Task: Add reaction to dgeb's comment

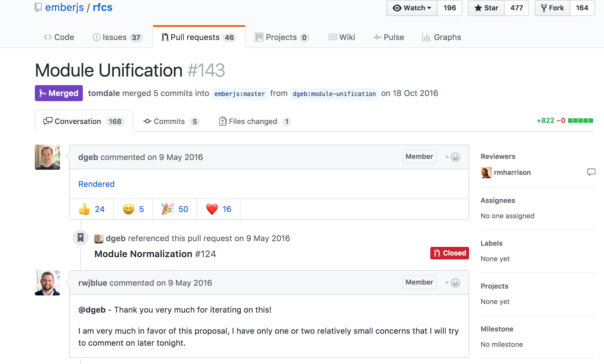Action: pos(452,157)
